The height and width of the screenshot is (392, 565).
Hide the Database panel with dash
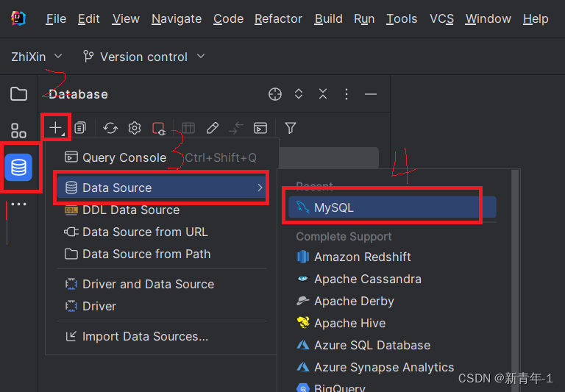(371, 94)
